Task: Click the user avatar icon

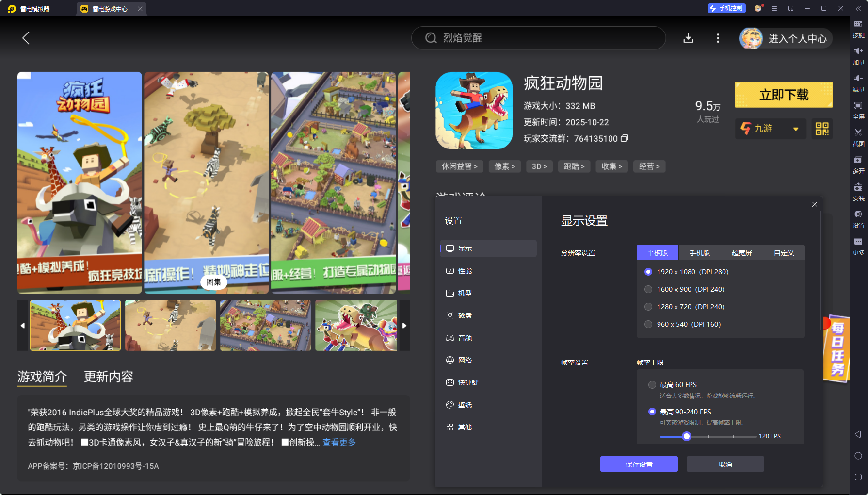Action: 751,38
